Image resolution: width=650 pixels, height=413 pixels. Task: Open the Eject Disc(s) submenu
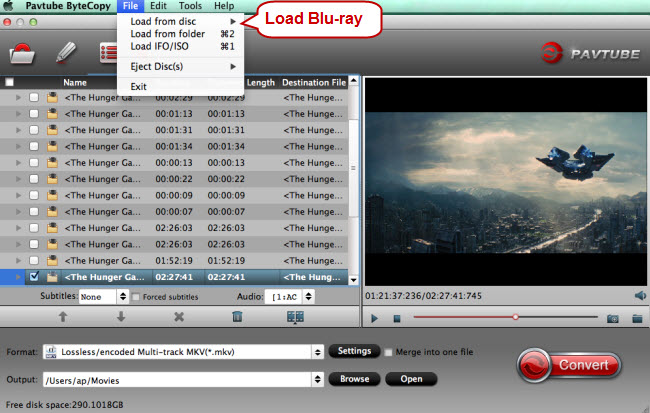coord(181,66)
